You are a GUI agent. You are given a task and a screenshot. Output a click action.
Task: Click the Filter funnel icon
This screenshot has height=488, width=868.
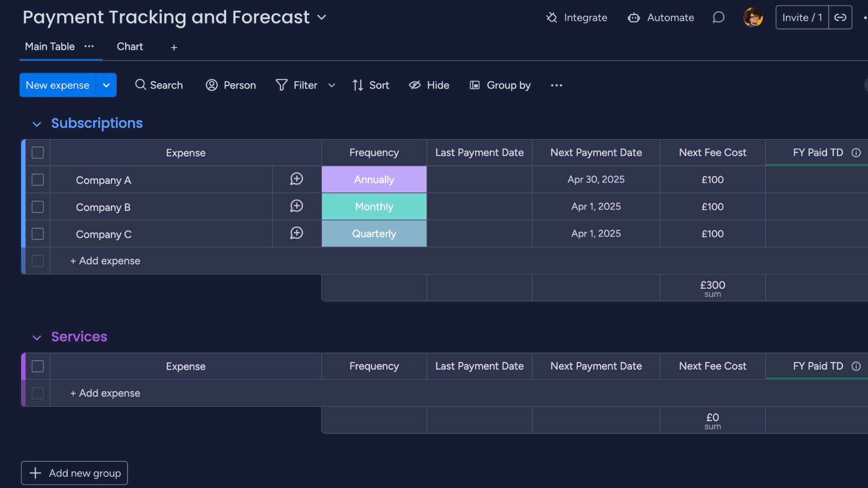[x=282, y=85]
